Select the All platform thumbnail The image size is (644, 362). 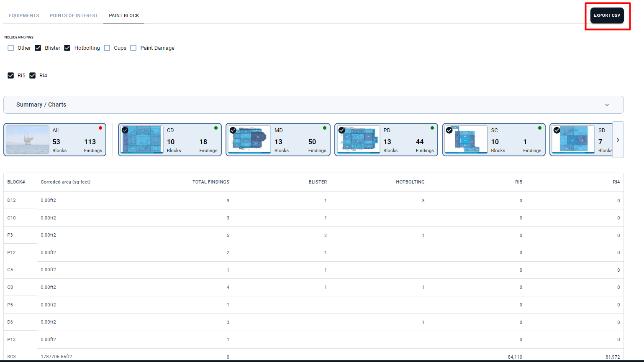click(x=28, y=140)
